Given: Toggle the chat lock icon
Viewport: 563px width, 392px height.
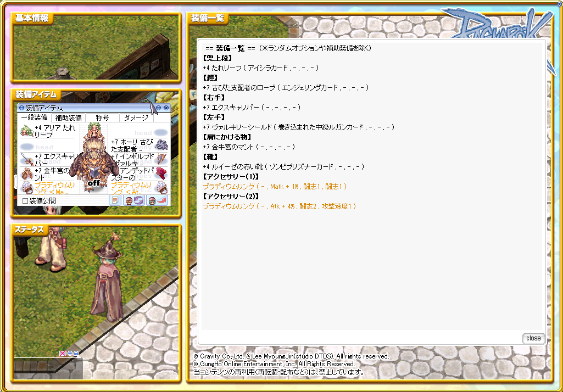Looking at the screenshot, I should click(76, 354).
